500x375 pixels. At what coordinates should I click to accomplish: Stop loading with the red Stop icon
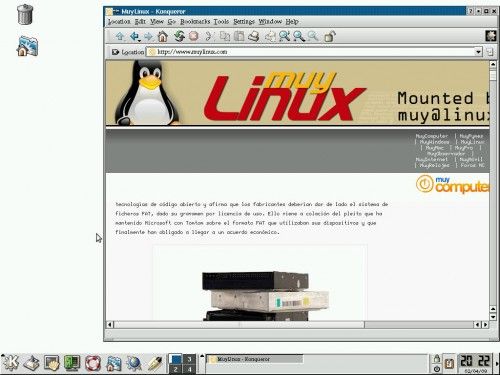click(194, 36)
